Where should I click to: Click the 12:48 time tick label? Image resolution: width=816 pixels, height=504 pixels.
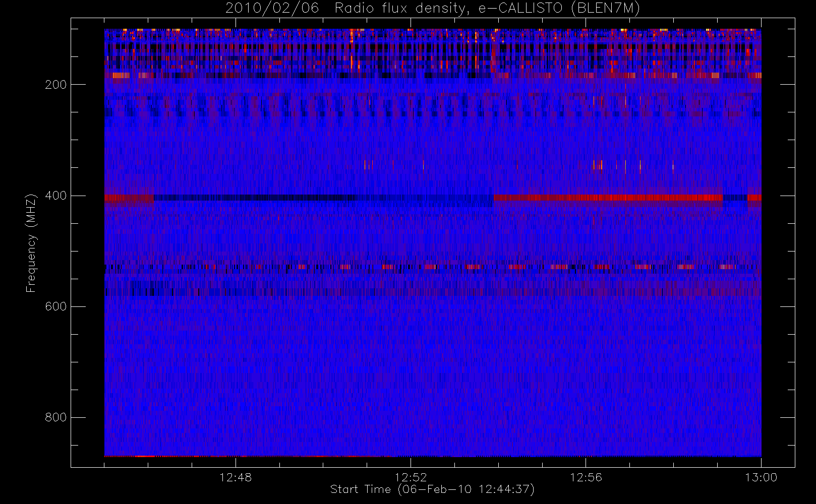[236, 477]
